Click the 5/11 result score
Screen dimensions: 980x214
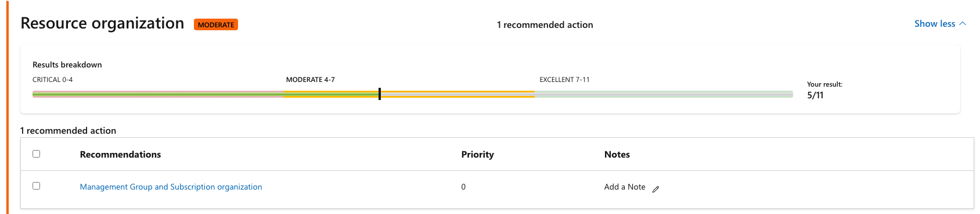[x=815, y=95]
